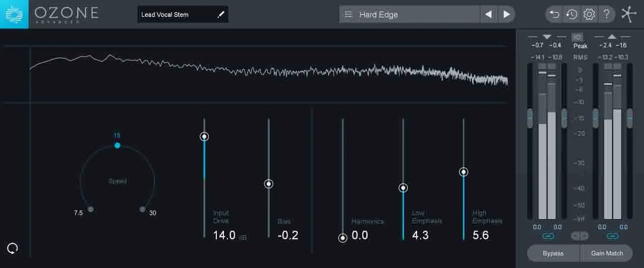Click the input peak reading -0.7
644x268 pixels.
pyautogui.click(x=538, y=45)
